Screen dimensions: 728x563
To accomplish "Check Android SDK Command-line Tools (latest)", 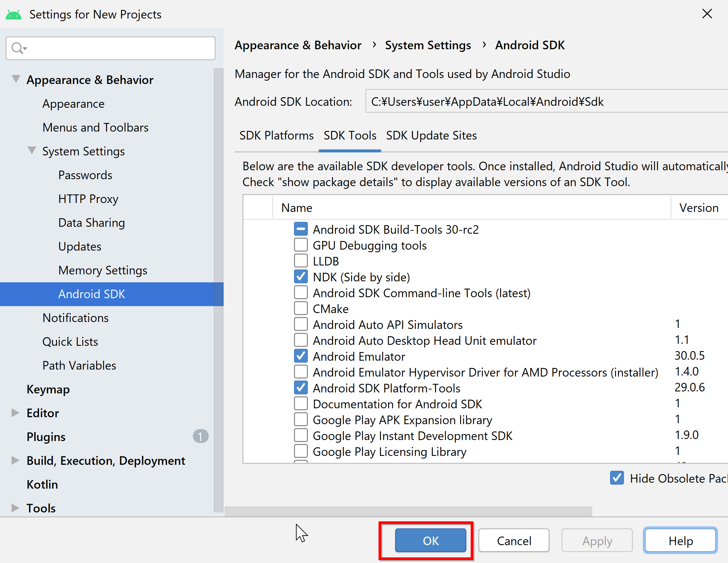I will point(301,293).
